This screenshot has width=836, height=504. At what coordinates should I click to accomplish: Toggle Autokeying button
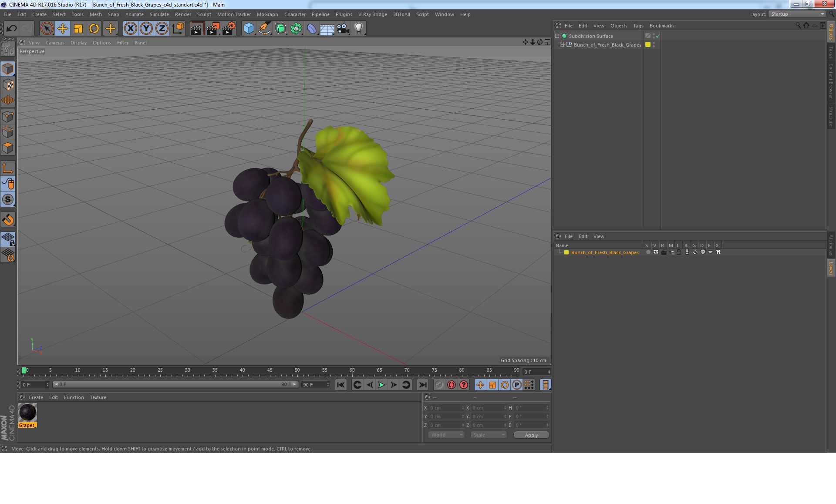click(x=452, y=385)
